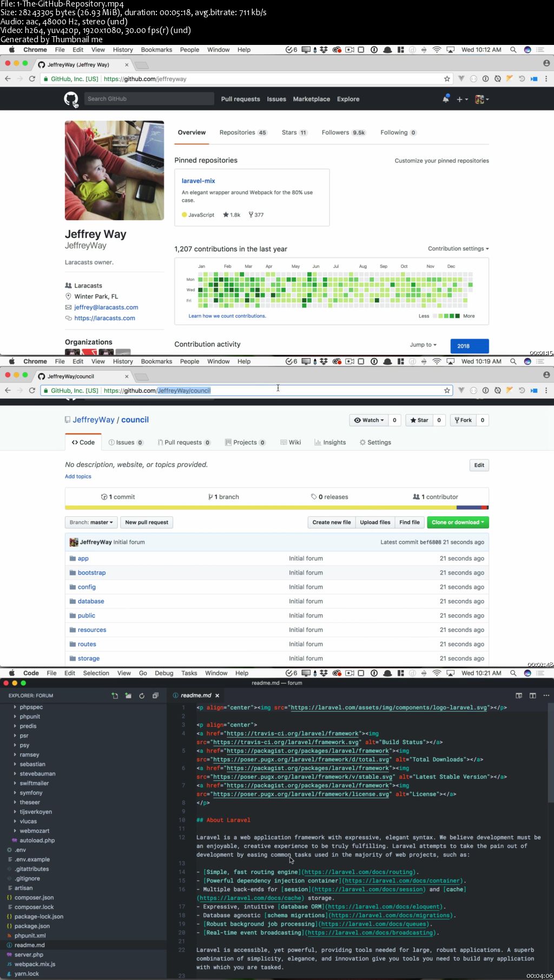Expand the phpspec folder in explorer
The height and width of the screenshot is (980, 554).
(31, 707)
